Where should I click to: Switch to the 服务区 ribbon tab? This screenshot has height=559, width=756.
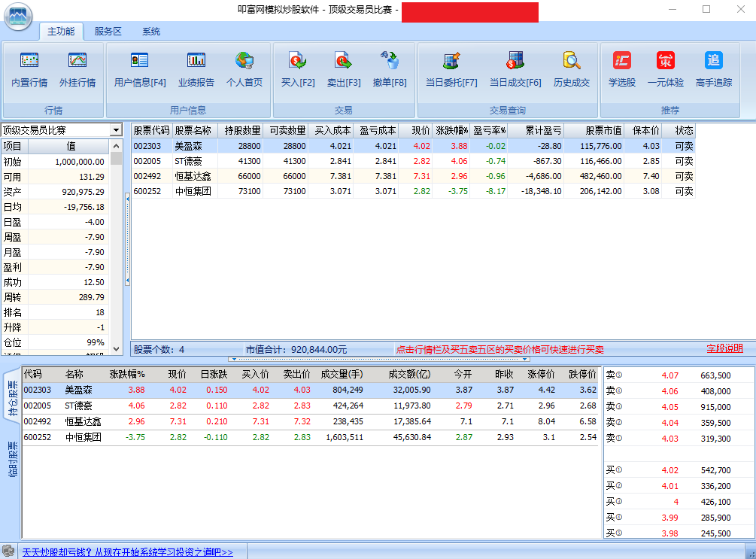tap(108, 32)
